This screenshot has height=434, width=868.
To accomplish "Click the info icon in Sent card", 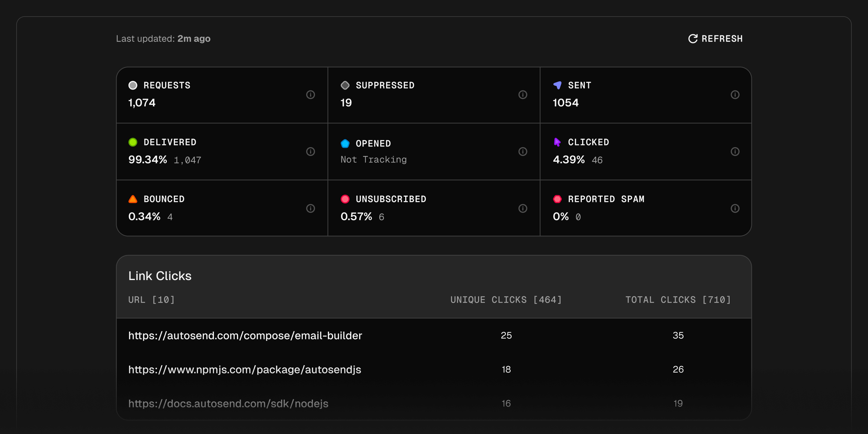I will tap(735, 95).
